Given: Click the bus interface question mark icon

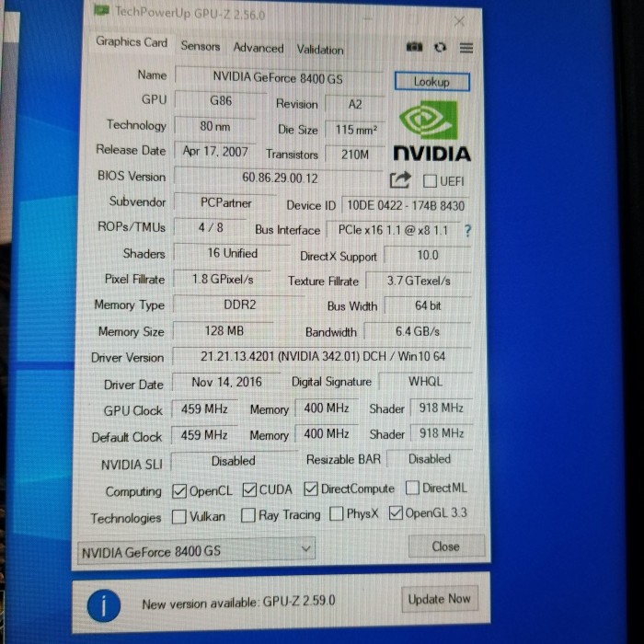Looking at the screenshot, I should pyautogui.click(x=467, y=231).
